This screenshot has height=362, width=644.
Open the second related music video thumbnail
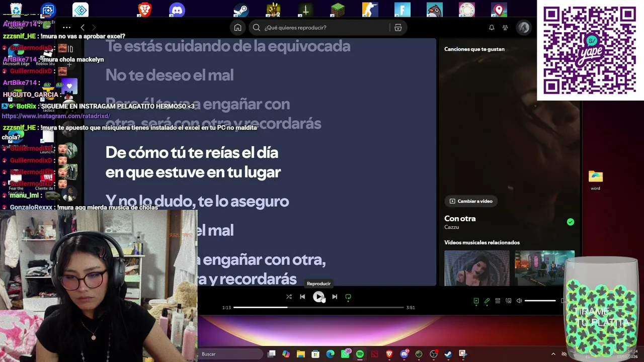point(544,267)
